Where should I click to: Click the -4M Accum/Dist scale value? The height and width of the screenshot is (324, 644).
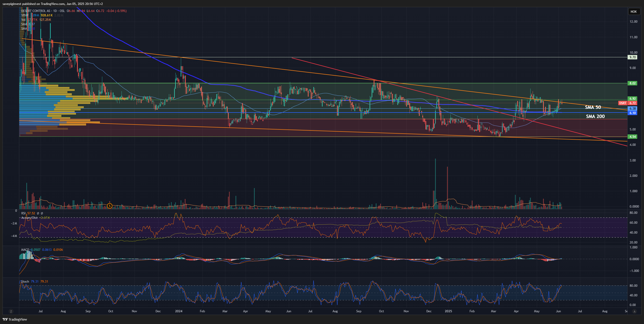[14, 236]
